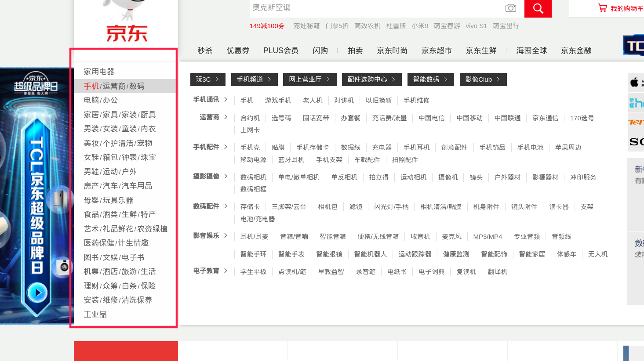Screen dimensions: 644x361
Task: Select 美妆/个护清洁/宠物 category
Action: [x=118, y=143]
